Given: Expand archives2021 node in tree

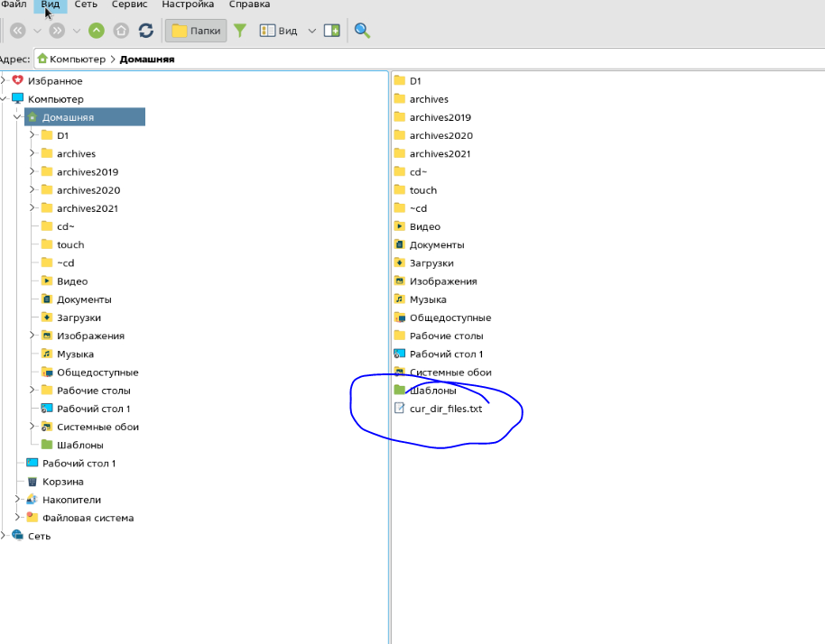Looking at the screenshot, I should tap(32, 208).
